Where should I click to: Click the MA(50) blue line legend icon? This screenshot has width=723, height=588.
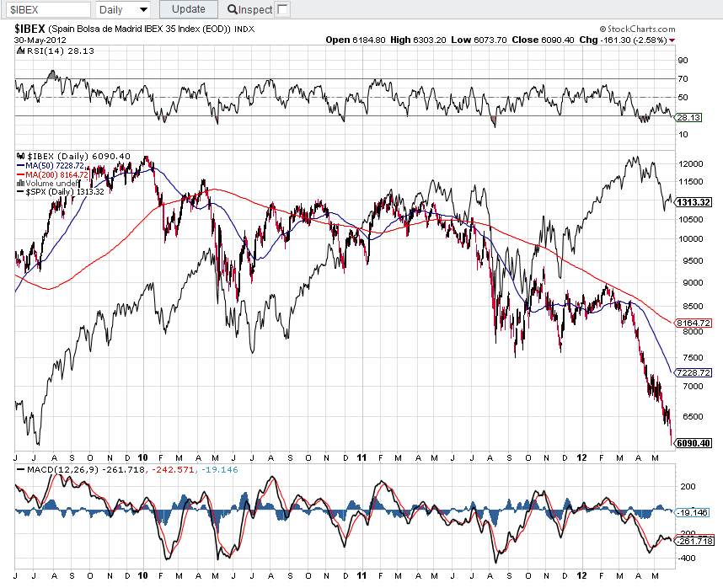[21, 165]
